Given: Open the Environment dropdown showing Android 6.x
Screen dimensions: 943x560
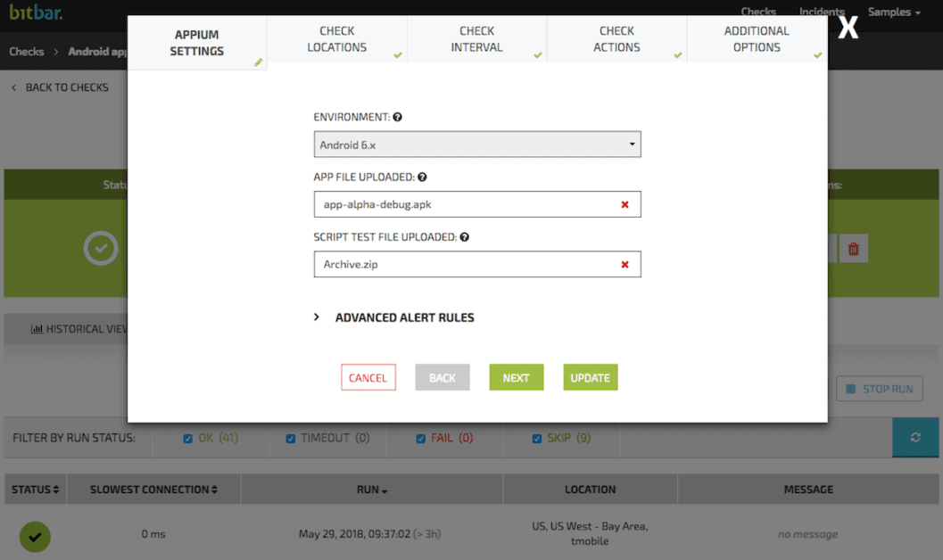Looking at the screenshot, I should (477, 144).
